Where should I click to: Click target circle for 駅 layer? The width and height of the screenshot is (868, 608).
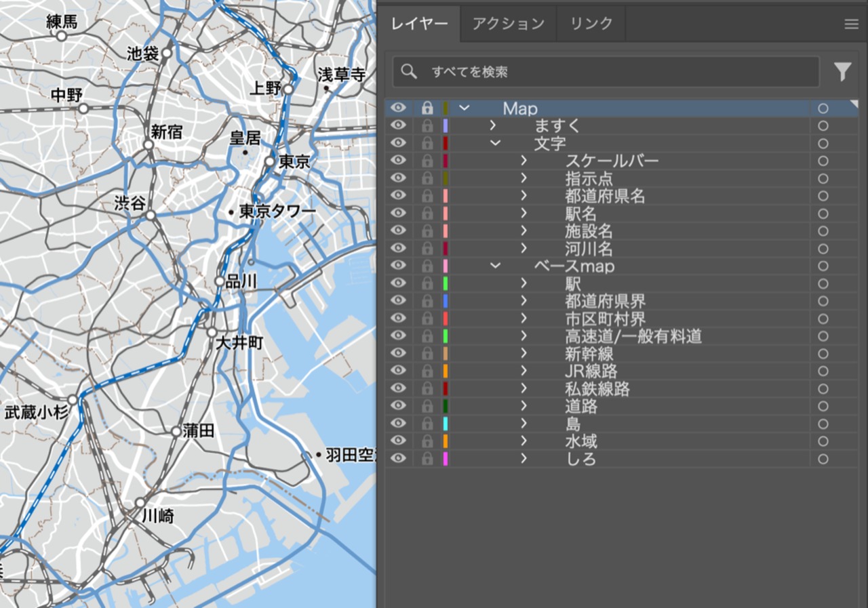(x=823, y=283)
